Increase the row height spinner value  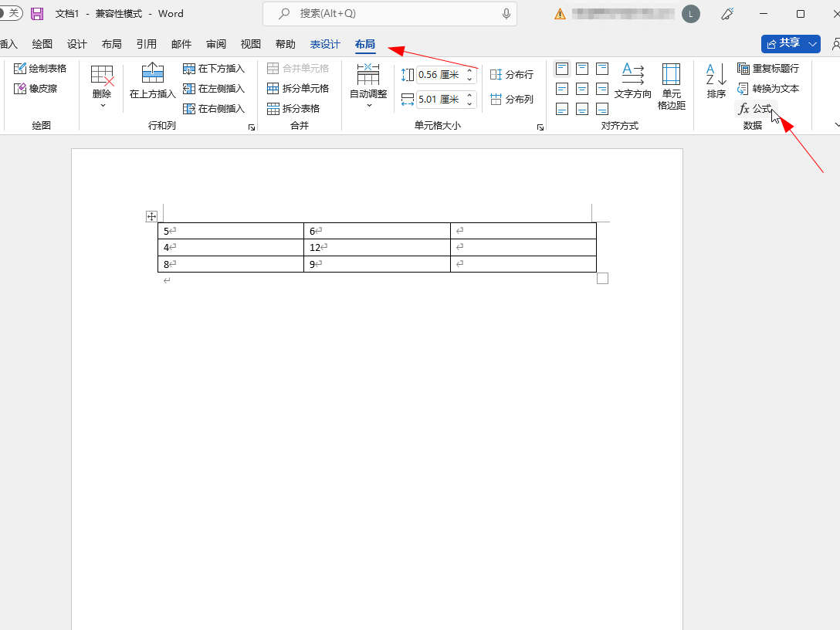(x=469, y=71)
